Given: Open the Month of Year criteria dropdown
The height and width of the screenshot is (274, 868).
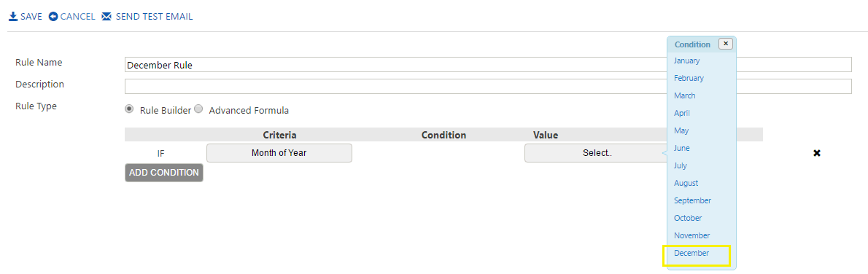Looking at the screenshot, I should 279,153.
